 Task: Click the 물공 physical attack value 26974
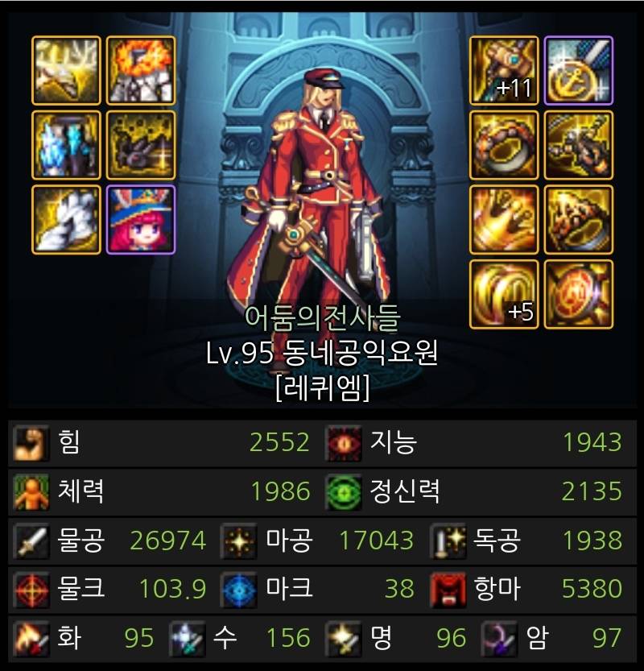[168, 540]
